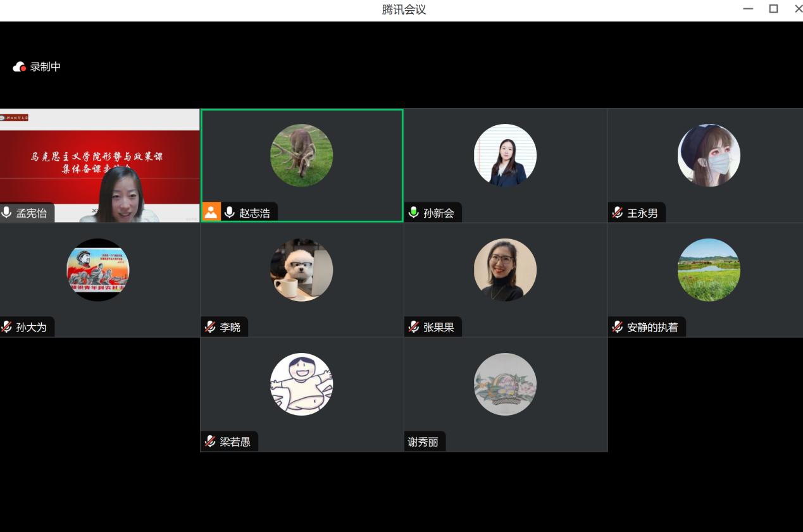Select 赵志浩's deer avatar
Screen dimensions: 803x532
pyautogui.click(x=302, y=155)
